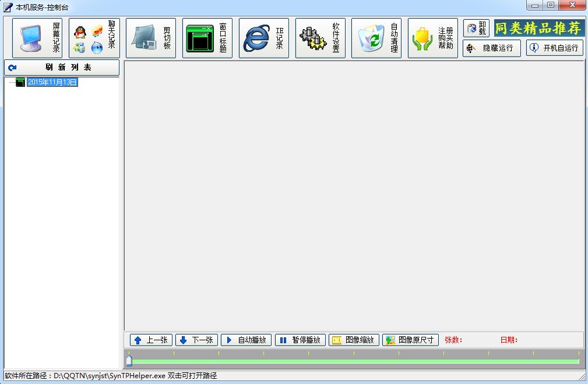588x384 pixels.
Task: Open the 同类精品推荐 recommendation banner
Action: pos(539,29)
